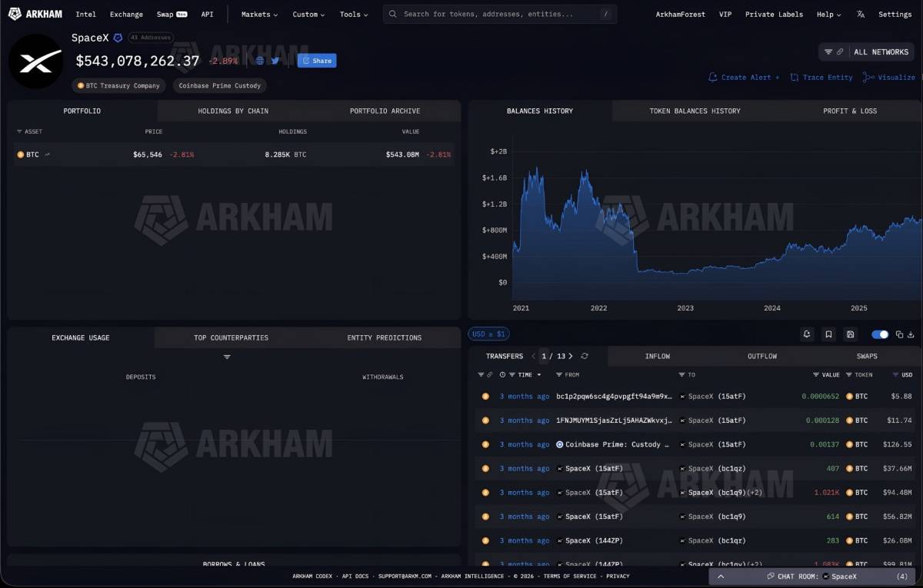Open the Tools dropdown menu
This screenshot has width=923, height=588.
pyautogui.click(x=354, y=14)
